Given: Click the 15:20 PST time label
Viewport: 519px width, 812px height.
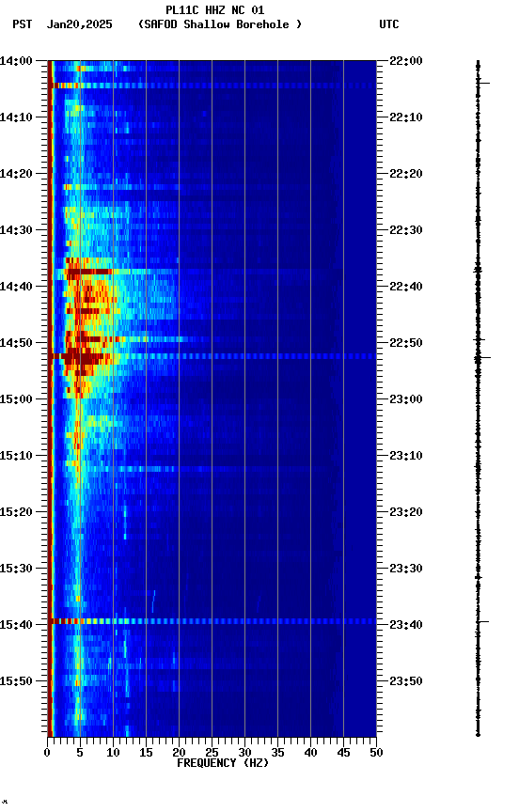Looking at the screenshot, I should (x=16, y=512).
